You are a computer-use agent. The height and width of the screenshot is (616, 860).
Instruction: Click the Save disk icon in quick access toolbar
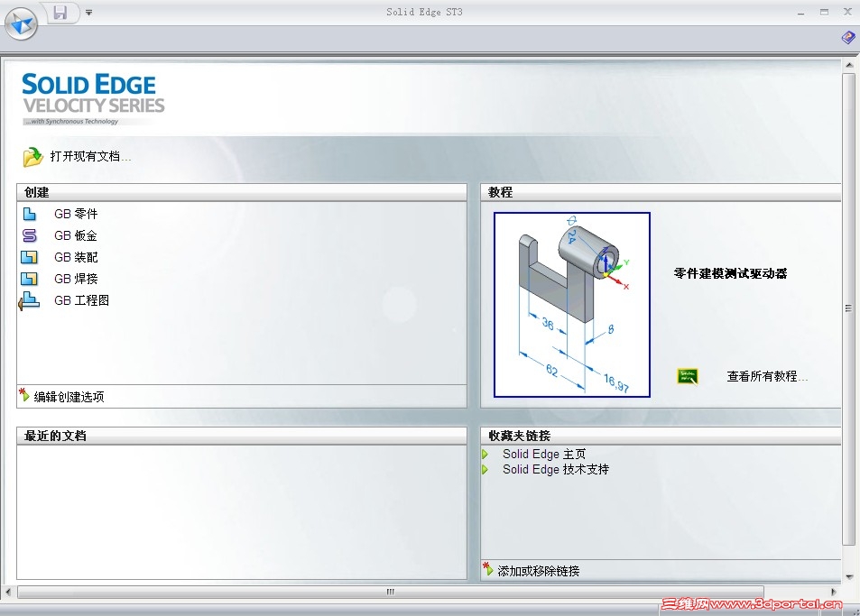60,12
